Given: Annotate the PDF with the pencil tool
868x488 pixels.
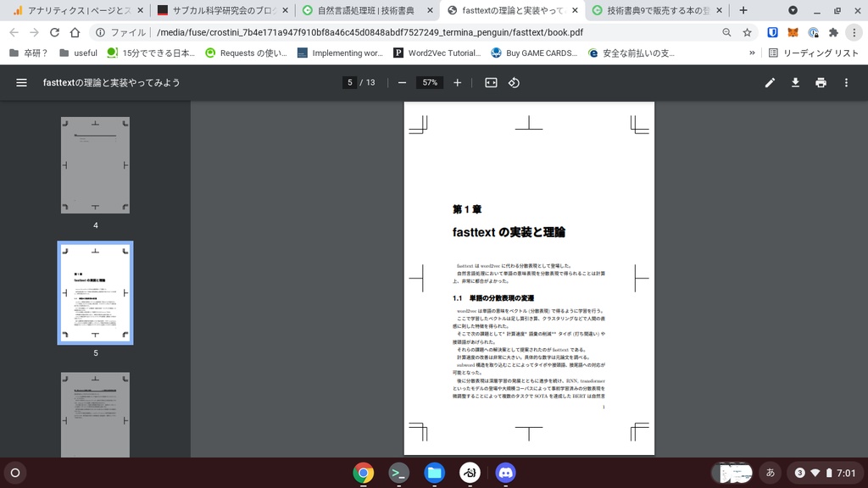Looking at the screenshot, I should click(x=770, y=82).
